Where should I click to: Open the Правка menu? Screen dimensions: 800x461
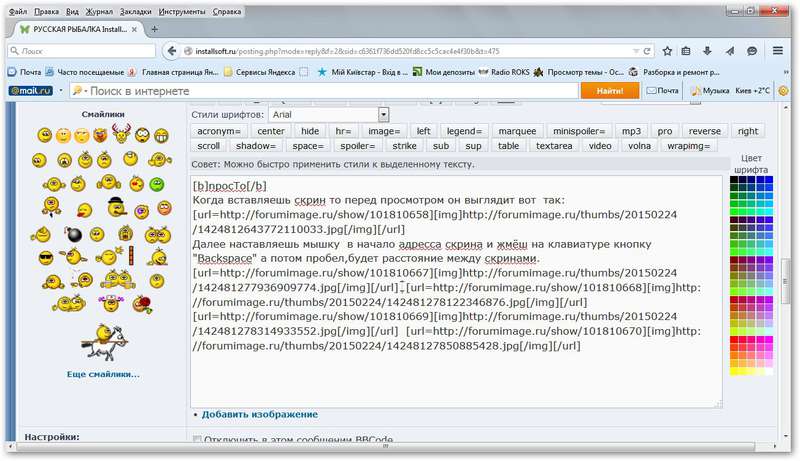[46, 11]
